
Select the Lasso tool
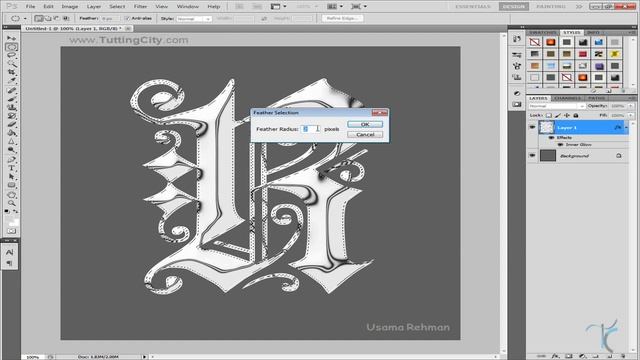click(x=11, y=56)
